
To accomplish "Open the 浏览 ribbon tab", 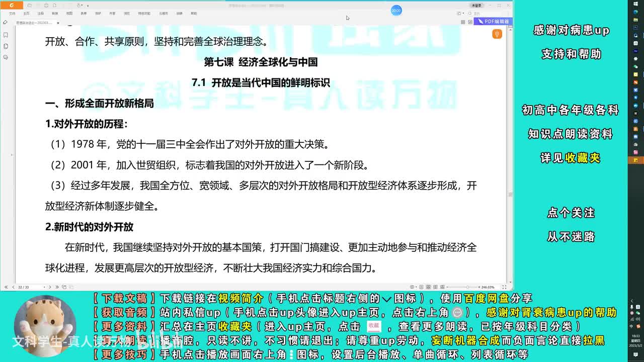I will (x=127, y=14).
